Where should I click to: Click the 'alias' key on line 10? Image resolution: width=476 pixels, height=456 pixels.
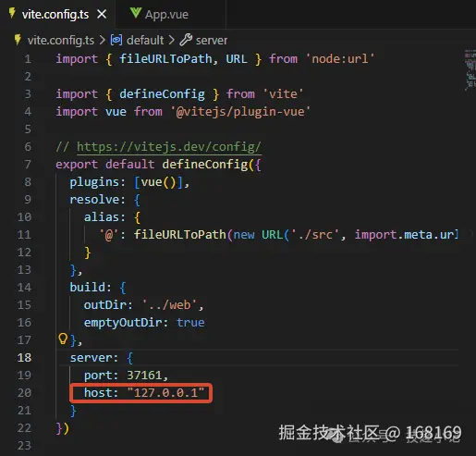pyautogui.click(x=102, y=217)
